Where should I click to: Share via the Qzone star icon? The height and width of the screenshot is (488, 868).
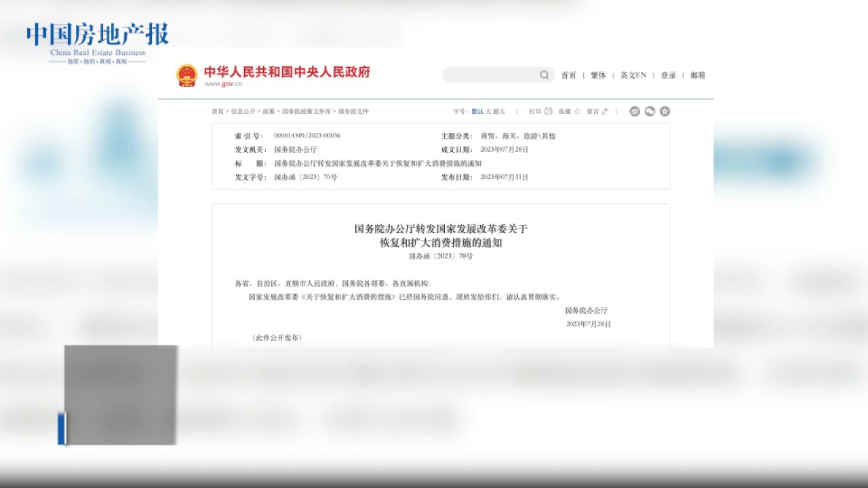pos(665,111)
